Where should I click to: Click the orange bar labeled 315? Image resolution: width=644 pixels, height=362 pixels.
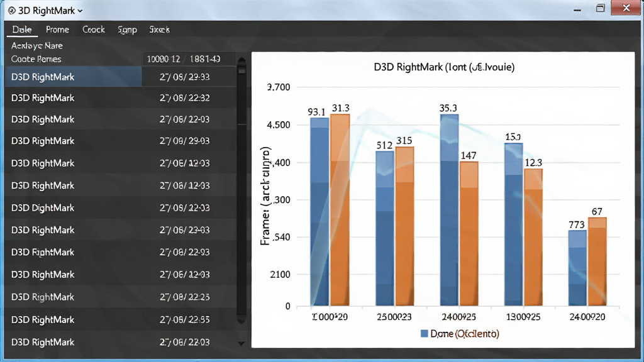pos(404,226)
